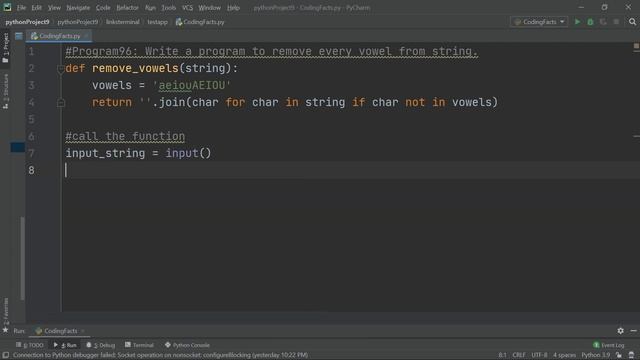Click the testapp breadcrumb
Image resolution: width=640 pixels, height=360 pixels.
point(158,22)
